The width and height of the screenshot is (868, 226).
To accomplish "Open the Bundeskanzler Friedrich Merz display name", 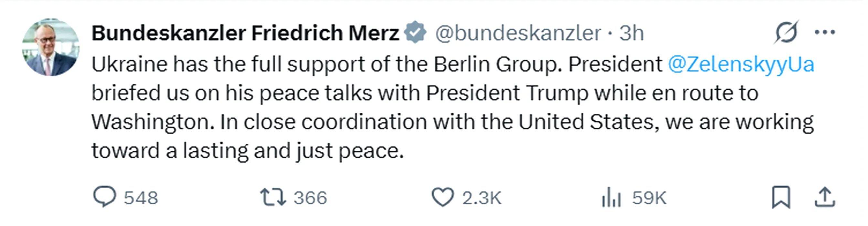I will pyautogui.click(x=245, y=33).
